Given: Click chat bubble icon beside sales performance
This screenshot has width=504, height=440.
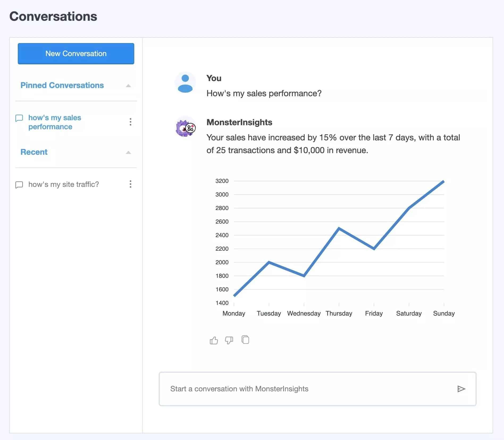Looking at the screenshot, I should click(19, 118).
